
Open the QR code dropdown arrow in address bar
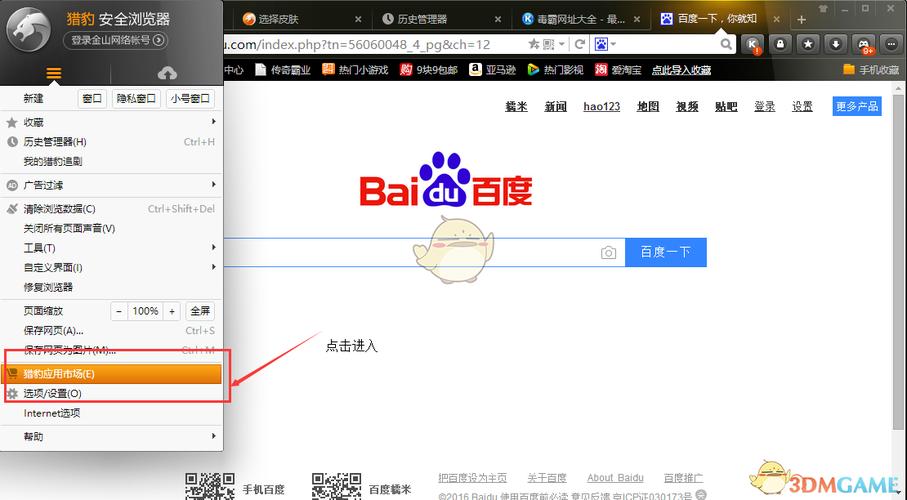click(562, 44)
